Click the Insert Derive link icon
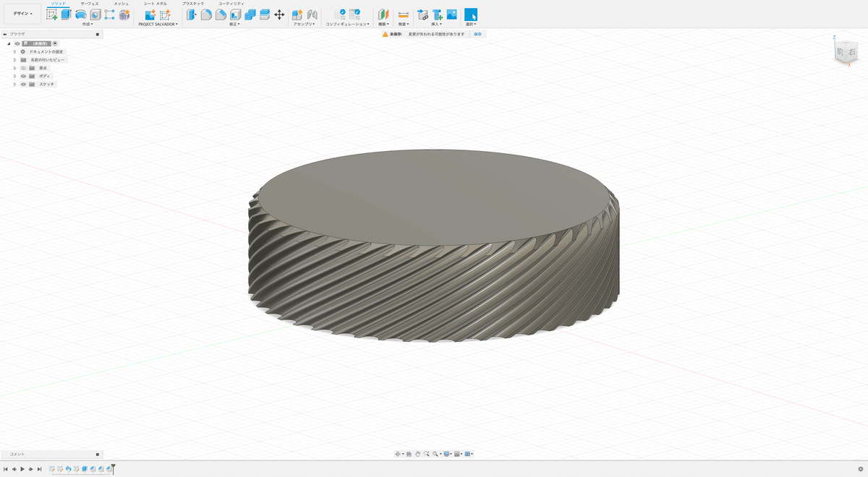The image size is (868, 477). pos(423,14)
